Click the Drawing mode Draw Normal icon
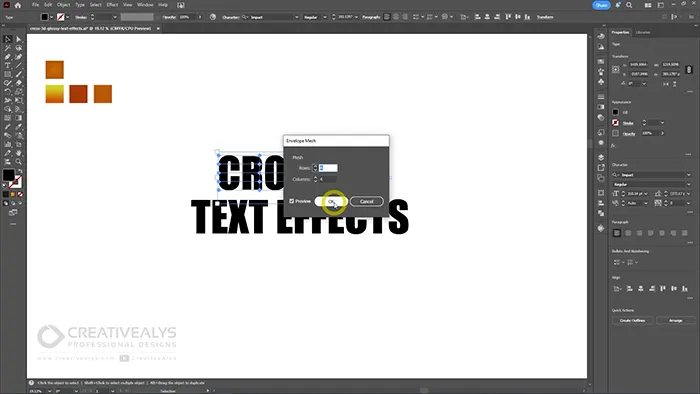The image size is (700, 394). pos(6,203)
